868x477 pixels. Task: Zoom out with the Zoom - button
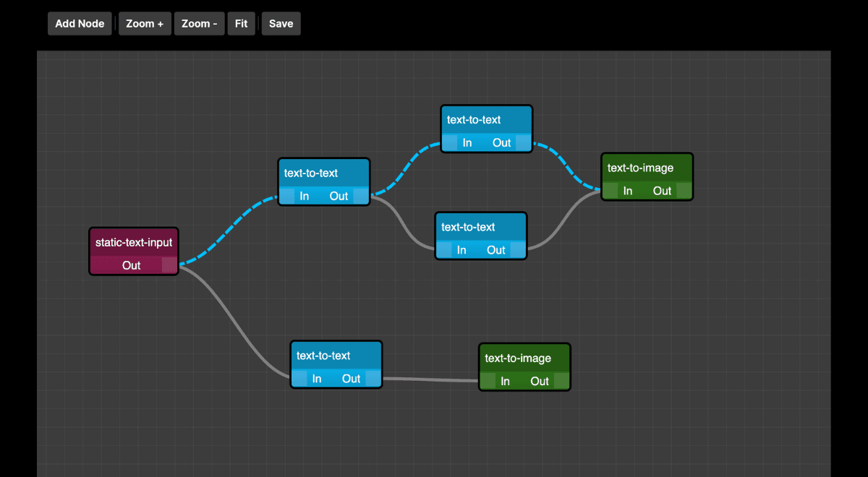point(199,23)
